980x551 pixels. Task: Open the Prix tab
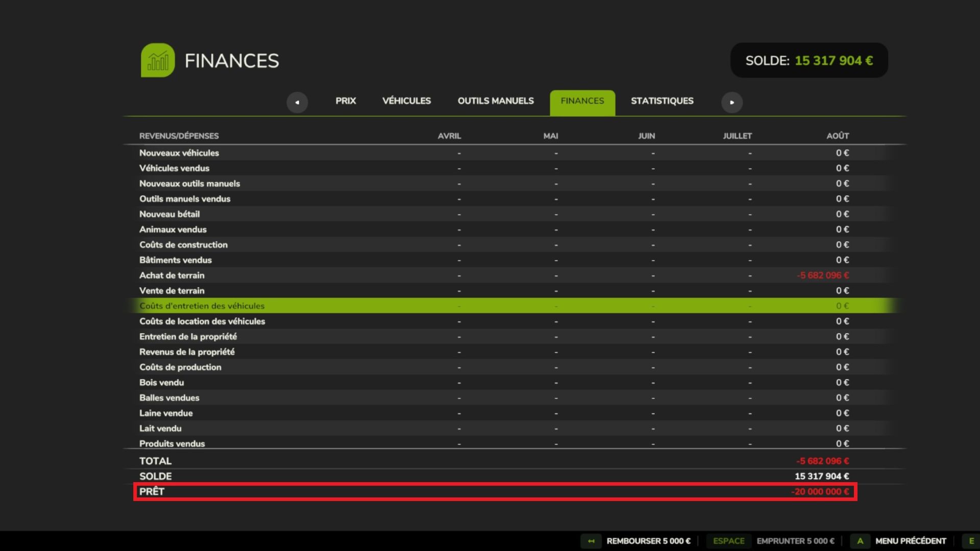[346, 101]
